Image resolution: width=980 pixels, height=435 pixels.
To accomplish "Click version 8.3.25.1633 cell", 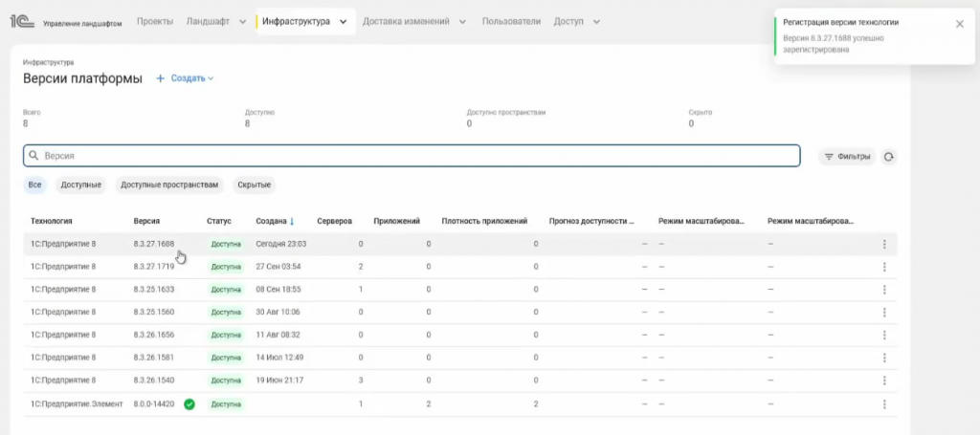I will point(154,290).
